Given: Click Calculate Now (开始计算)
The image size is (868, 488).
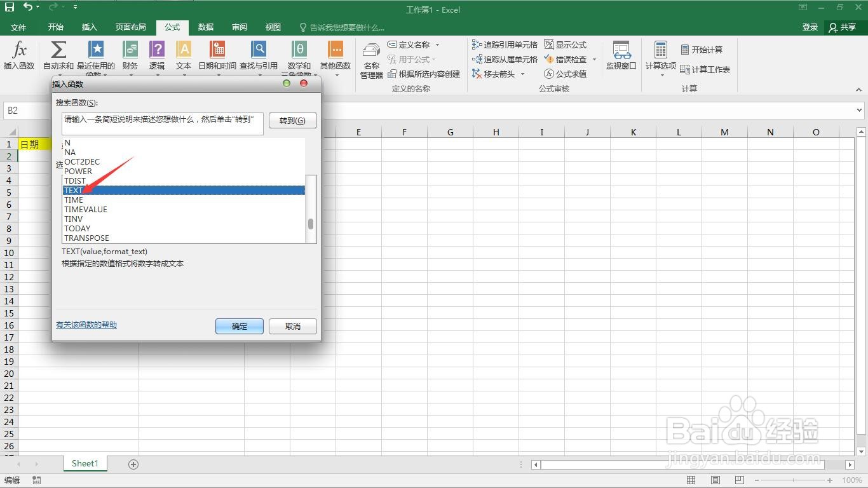Looking at the screenshot, I should click(702, 50).
